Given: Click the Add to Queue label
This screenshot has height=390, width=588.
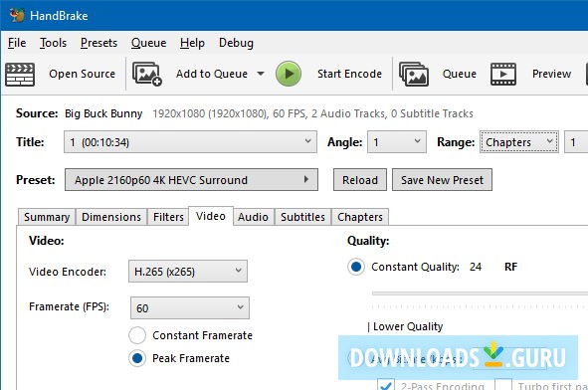Looking at the screenshot, I should pyautogui.click(x=212, y=74).
